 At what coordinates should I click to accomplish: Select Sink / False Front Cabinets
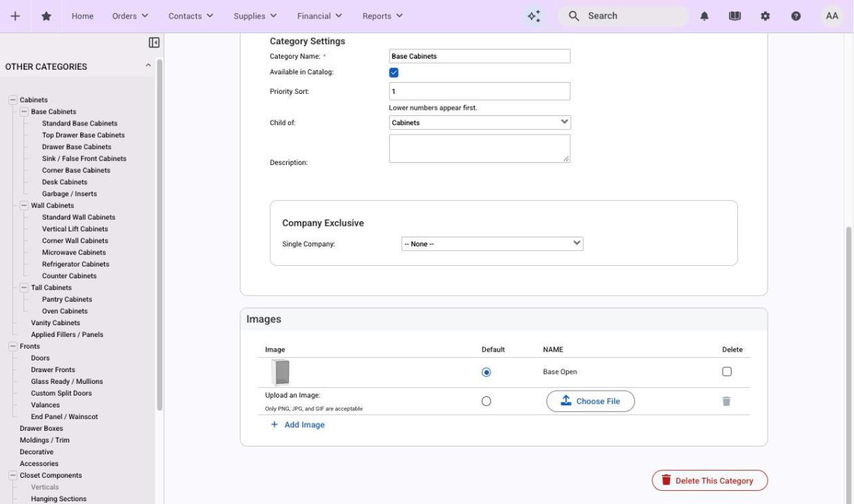(x=84, y=159)
